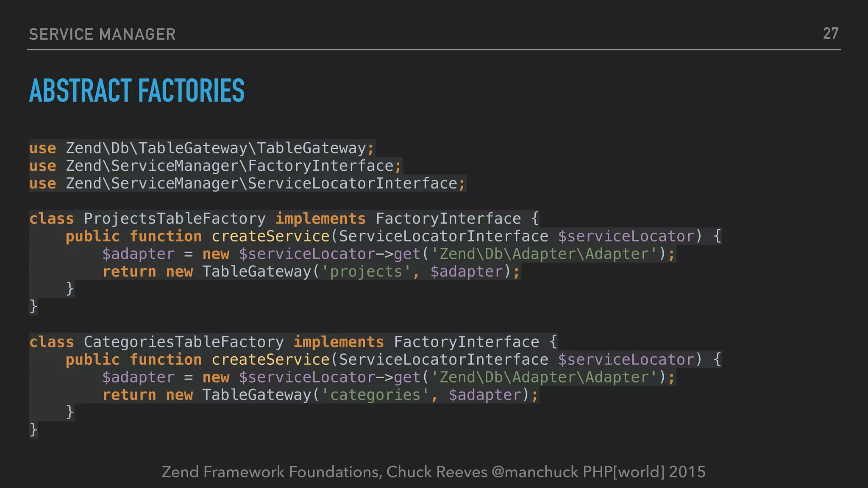Click the ABSTRACT FACTORIES title
This screenshot has height=488, width=868.
pos(136,91)
